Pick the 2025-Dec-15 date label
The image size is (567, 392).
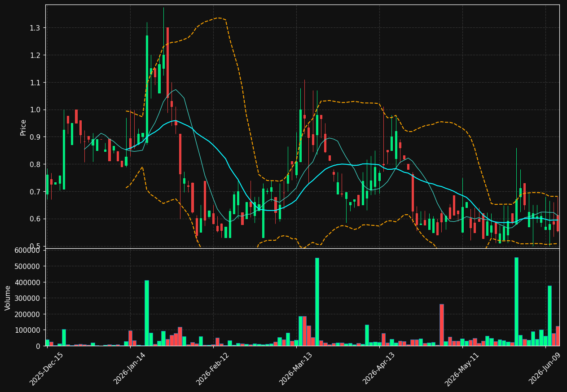(46, 368)
